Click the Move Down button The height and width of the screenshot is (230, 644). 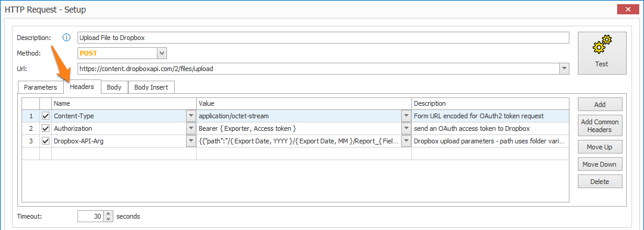click(x=600, y=164)
